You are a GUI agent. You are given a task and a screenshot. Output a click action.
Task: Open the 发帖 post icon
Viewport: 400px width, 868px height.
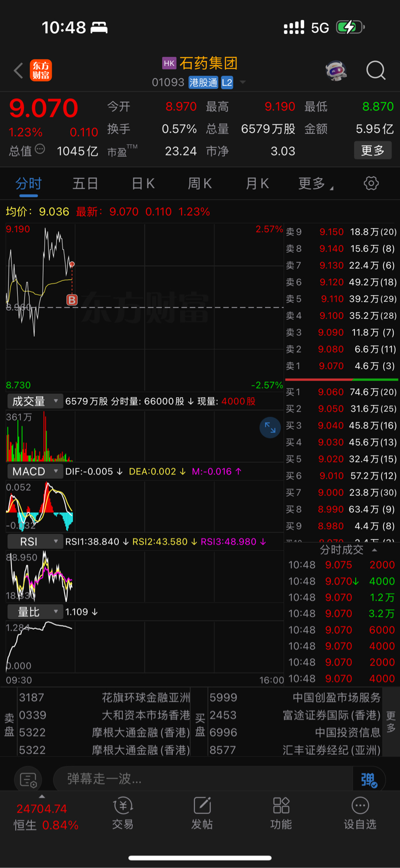(202, 813)
